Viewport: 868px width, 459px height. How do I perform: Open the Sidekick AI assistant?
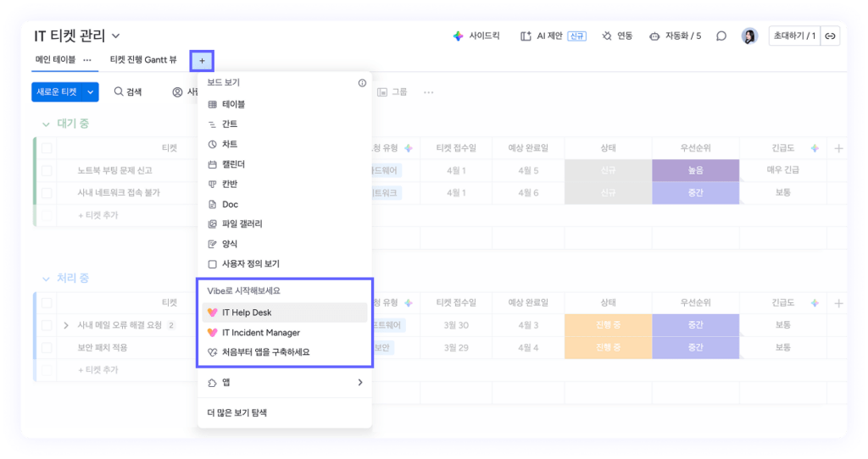[x=476, y=36]
